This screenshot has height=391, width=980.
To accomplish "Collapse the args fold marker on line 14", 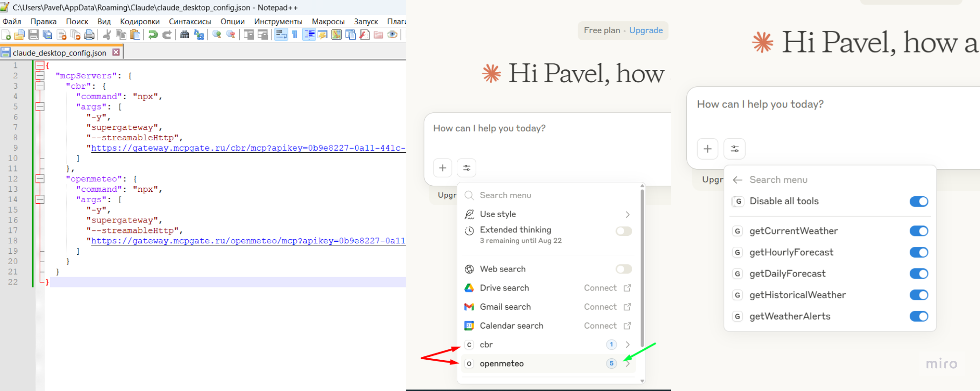I will coord(40,200).
